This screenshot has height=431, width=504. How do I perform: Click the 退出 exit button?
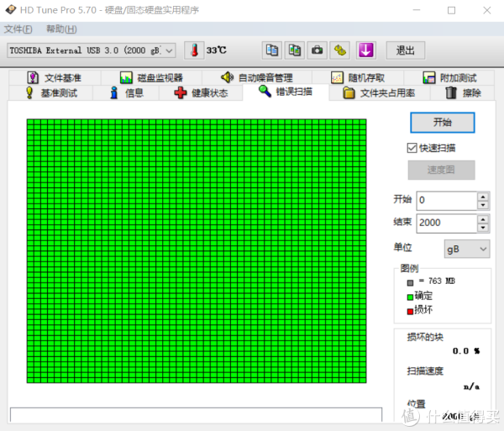tap(406, 50)
